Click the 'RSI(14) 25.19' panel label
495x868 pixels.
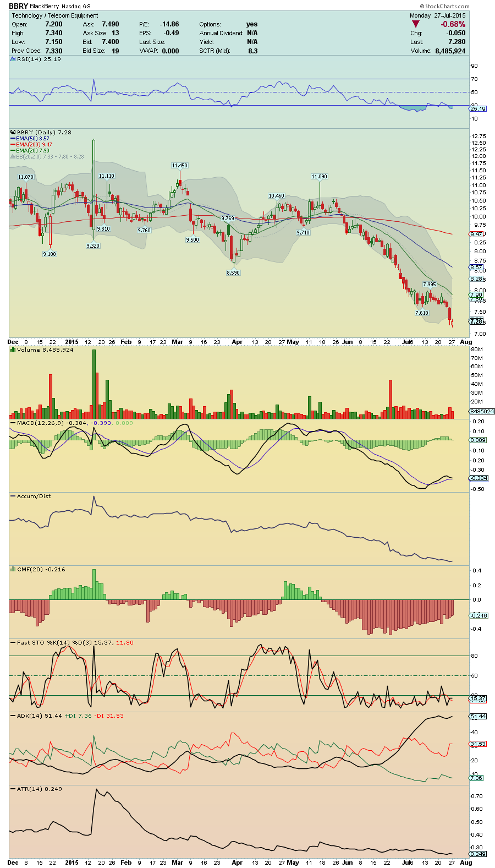[39, 59]
